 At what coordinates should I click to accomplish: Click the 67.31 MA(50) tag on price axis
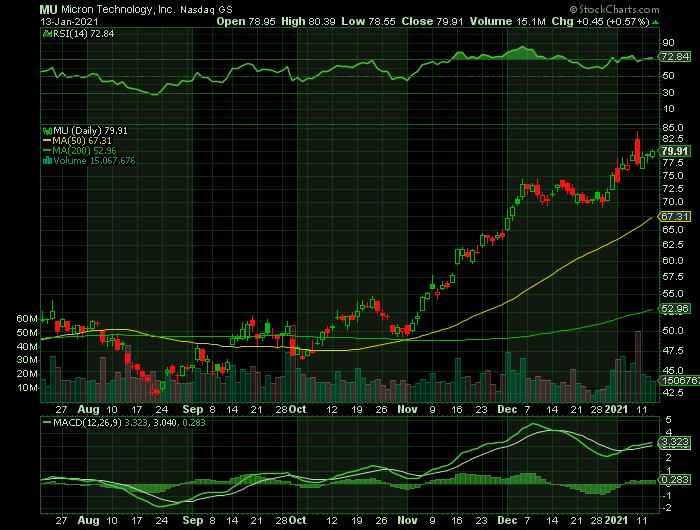674,217
